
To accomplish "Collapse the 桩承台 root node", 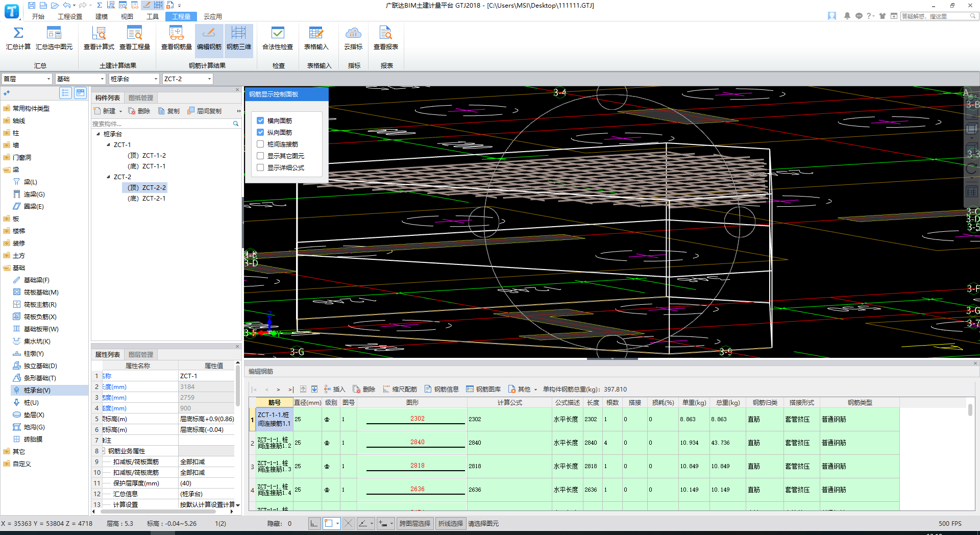I will [98, 134].
